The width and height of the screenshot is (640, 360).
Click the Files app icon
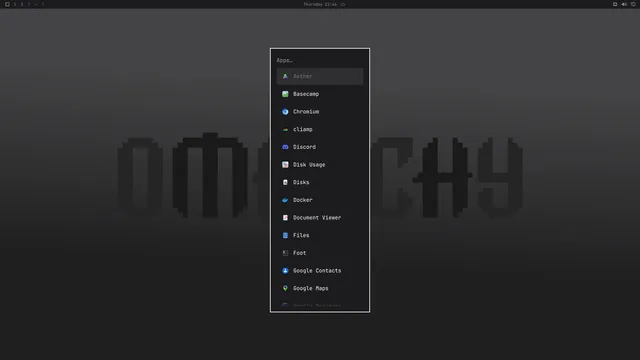coord(285,235)
